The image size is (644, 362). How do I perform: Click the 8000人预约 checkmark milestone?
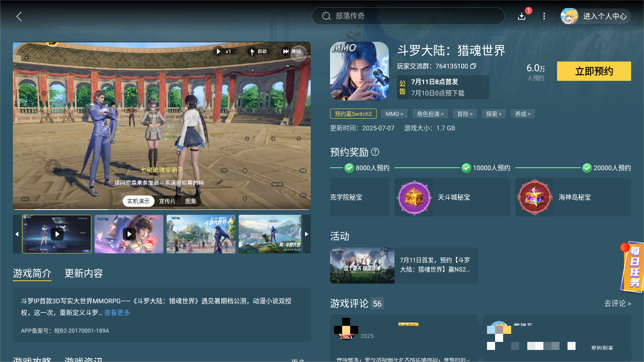coord(349,168)
